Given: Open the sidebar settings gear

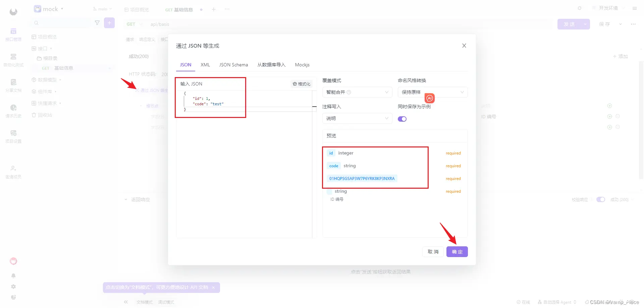Looking at the screenshot, I should pyautogui.click(x=13, y=287).
